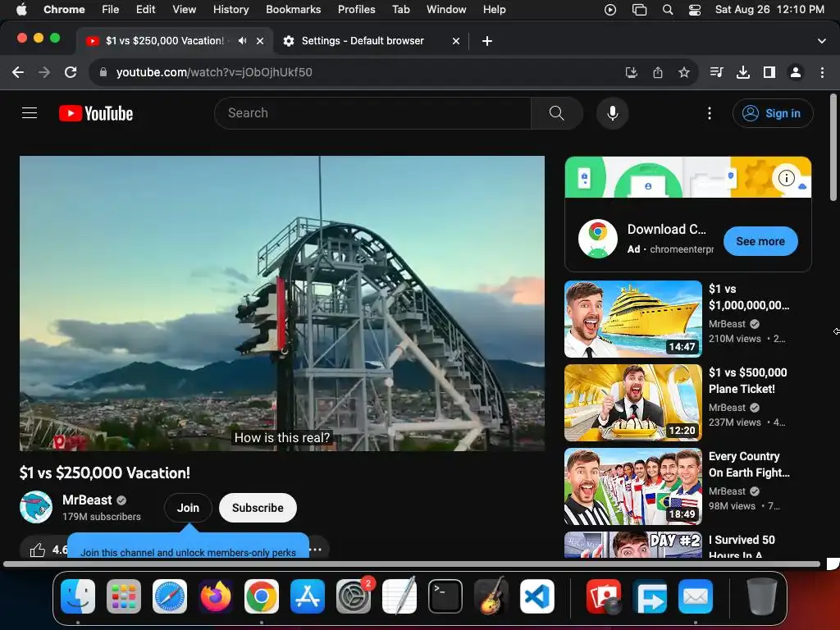Image resolution: width=840 pixels, height=630 pixels.
Task: Open Launchpad from the Dock
Action: pyautogui.click(x=124, y=596)
